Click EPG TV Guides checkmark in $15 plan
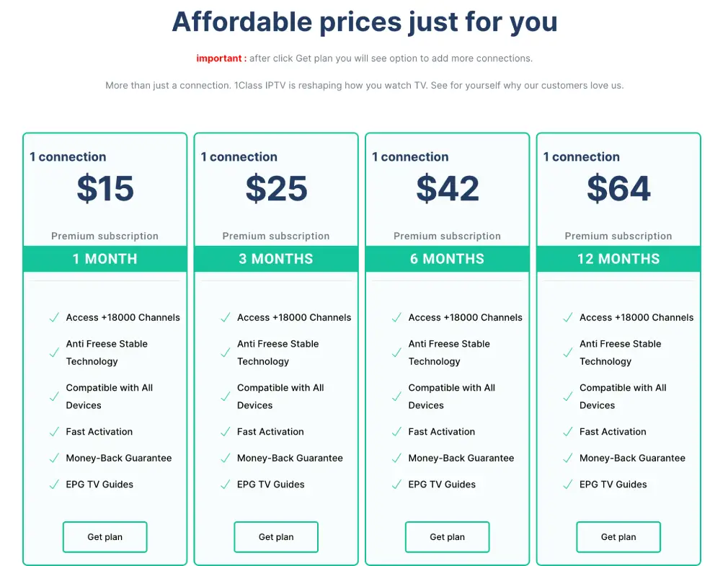Viewport: 728px width, 566px height. click(54, 485)
